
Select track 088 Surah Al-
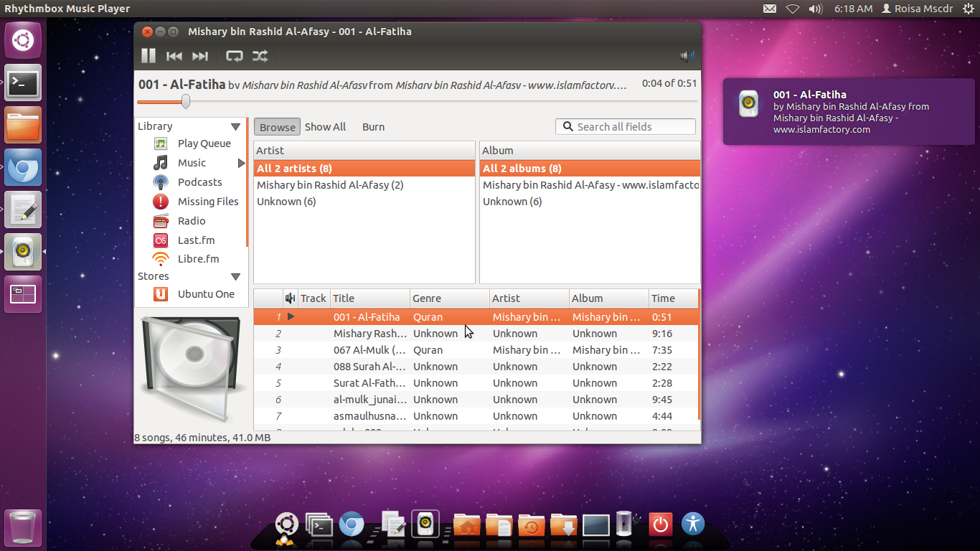(x=475, y=367)
